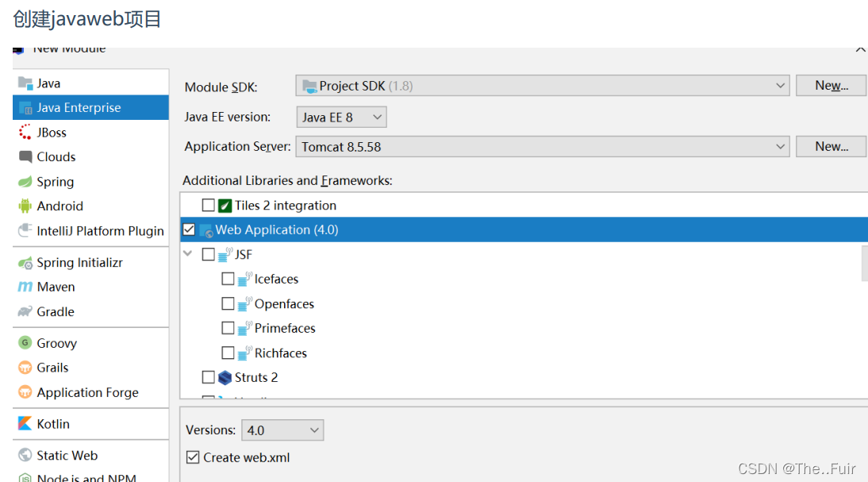Select the Web Application (4.0) row
868x482 pixels.
pyautogui.click(x=524, y=229)
